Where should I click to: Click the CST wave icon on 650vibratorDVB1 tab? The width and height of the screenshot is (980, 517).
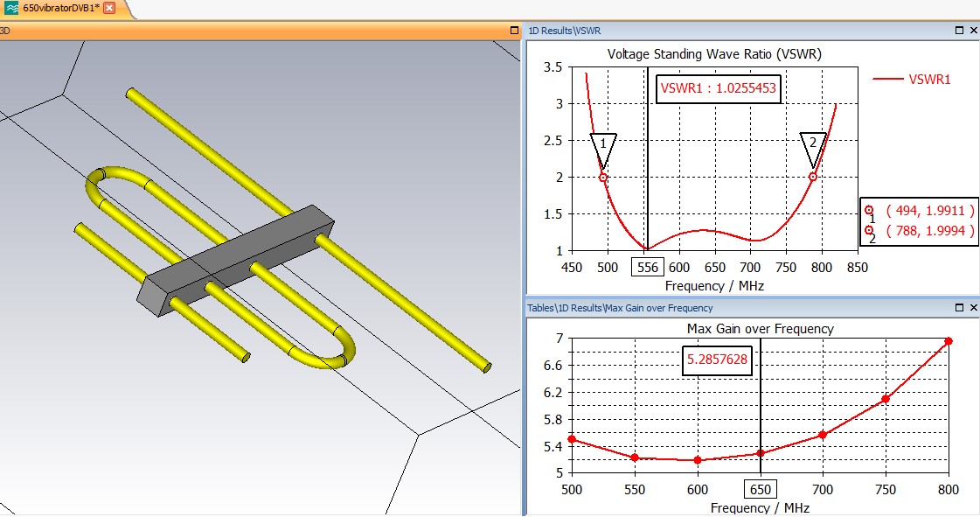coord(10,8)
